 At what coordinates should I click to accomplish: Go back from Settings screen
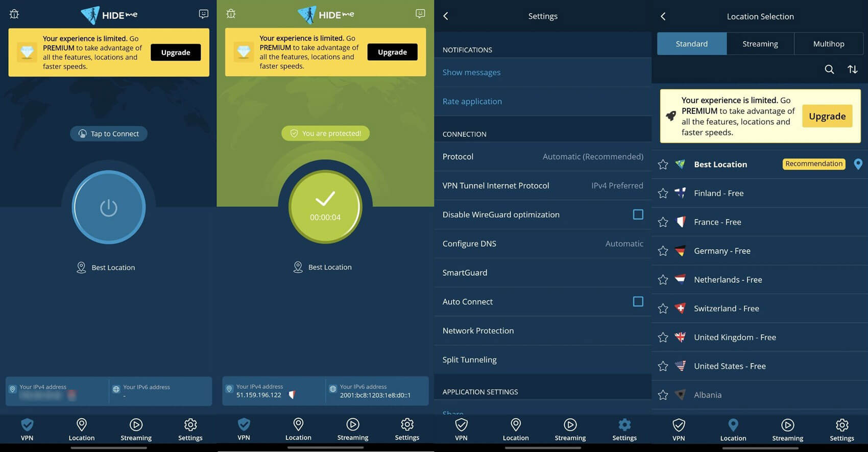pos(446,16)
